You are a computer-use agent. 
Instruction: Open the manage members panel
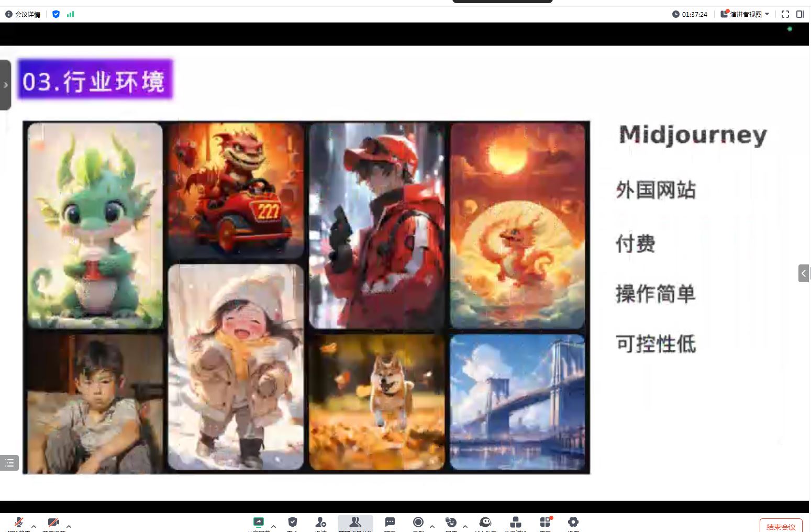pyautogui.click(x=355, y=523)
